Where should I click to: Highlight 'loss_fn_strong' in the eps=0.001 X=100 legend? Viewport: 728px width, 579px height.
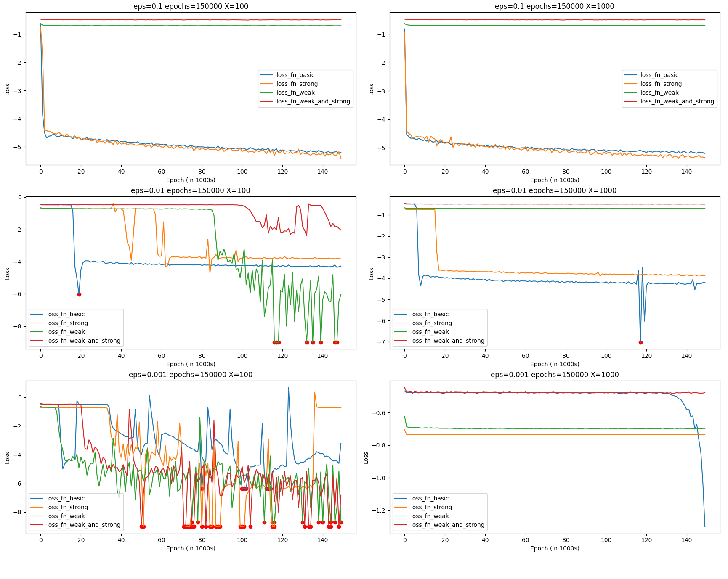[x=67, y=507]
